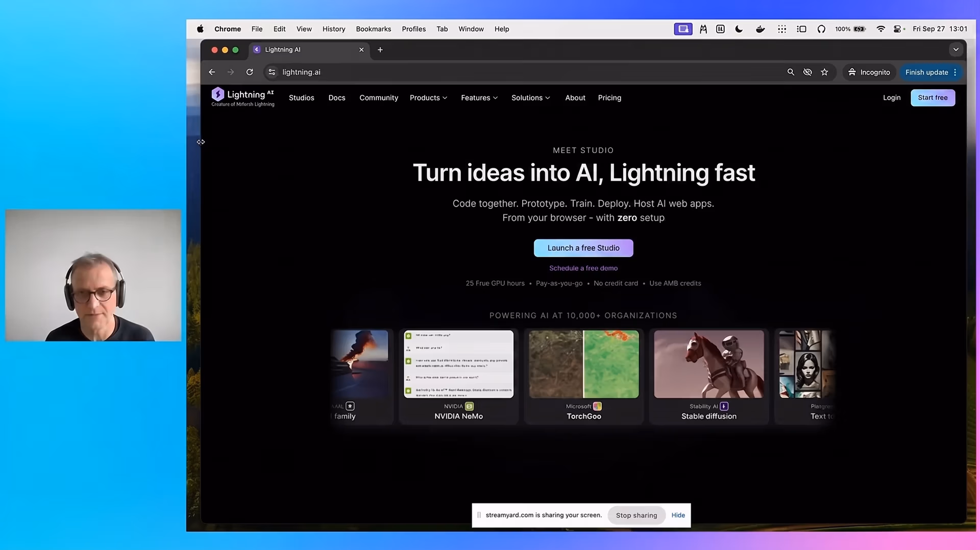This screenshot has height=550, width=980.
Task: Click the Microsoft logo badge icon
Action: pyautogui.click(x=597, y=406)
